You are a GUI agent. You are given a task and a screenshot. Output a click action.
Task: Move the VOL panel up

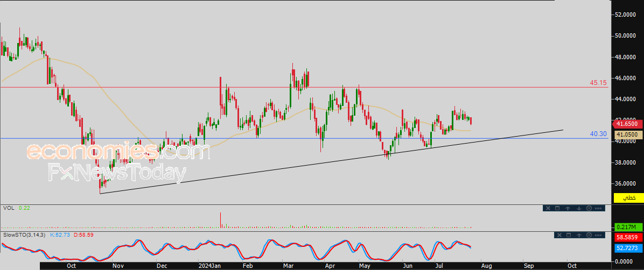tap(568, 208)
